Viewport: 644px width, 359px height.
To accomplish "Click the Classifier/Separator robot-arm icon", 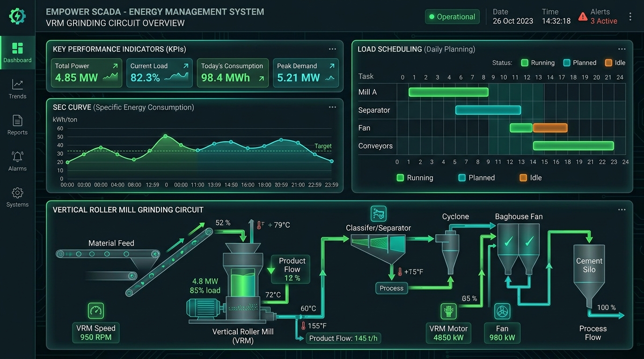I will [x=378, y=214].
